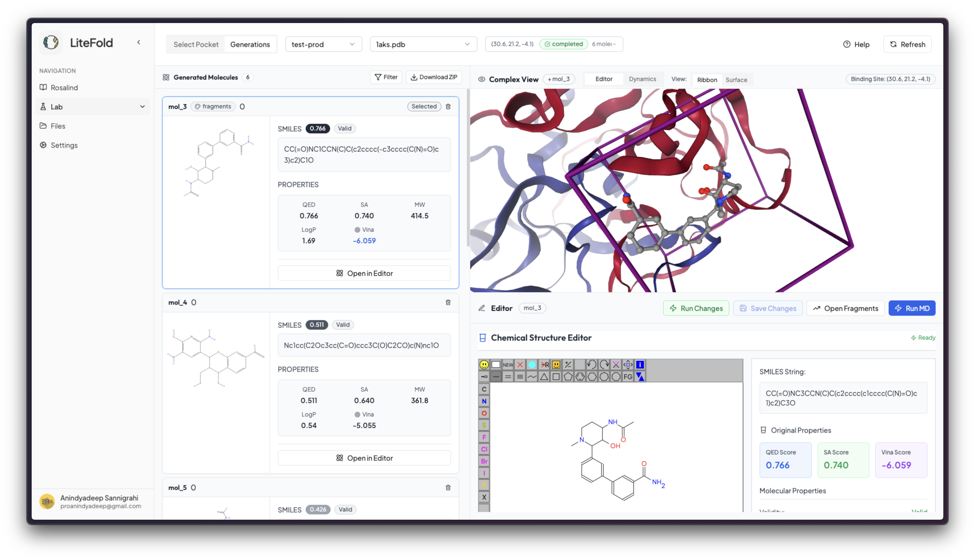Screen dimensions: 975x560
Task: Select the stereo wedge bond tool
Action: [x=484, y=377]
